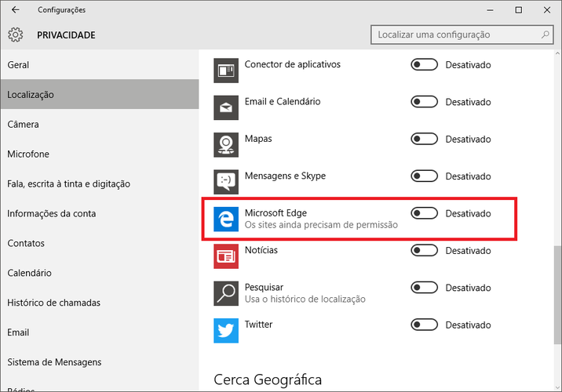Minimize the Configurações window

click(490, 10)
